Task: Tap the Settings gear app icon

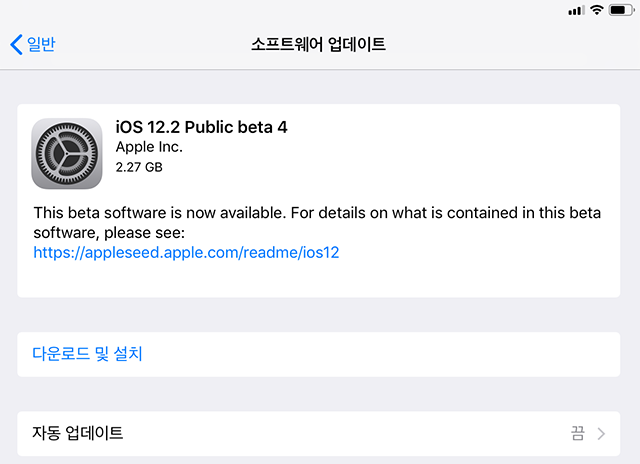Action: coord(67,153)
